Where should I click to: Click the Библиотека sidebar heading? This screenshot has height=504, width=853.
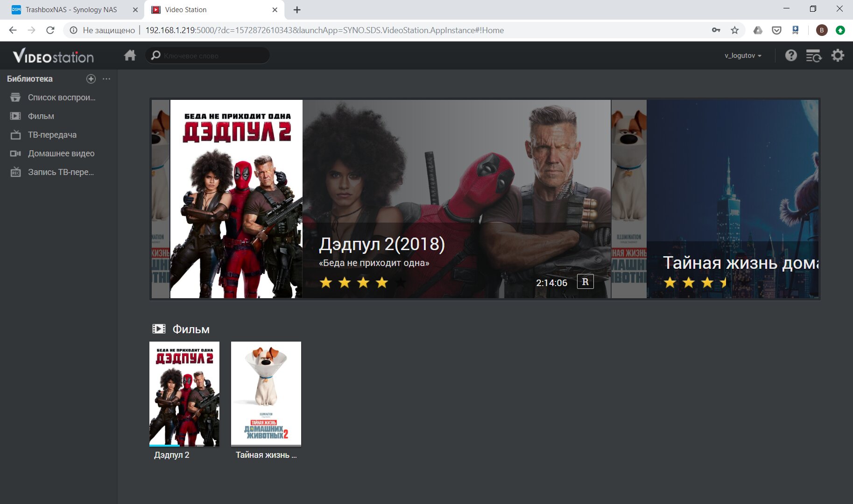click(30, 79)
